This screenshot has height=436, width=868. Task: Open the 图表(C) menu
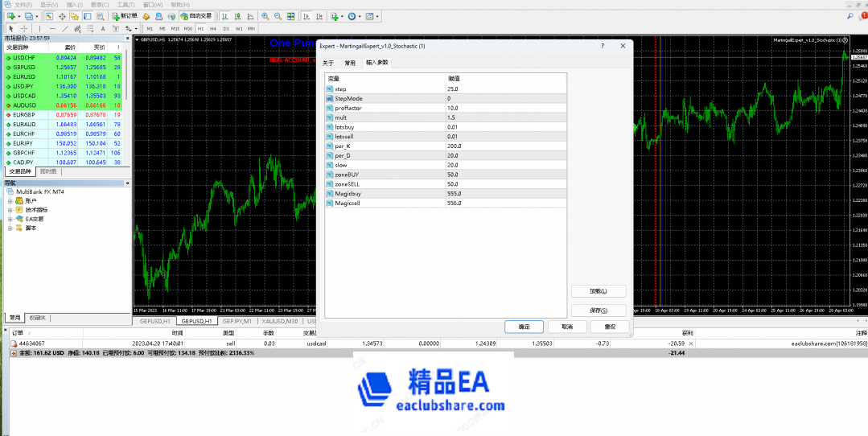point(101,4)
